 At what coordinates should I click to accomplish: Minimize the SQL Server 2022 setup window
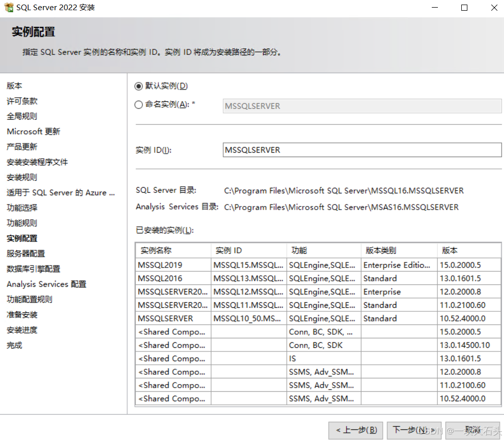pos(435,8)
